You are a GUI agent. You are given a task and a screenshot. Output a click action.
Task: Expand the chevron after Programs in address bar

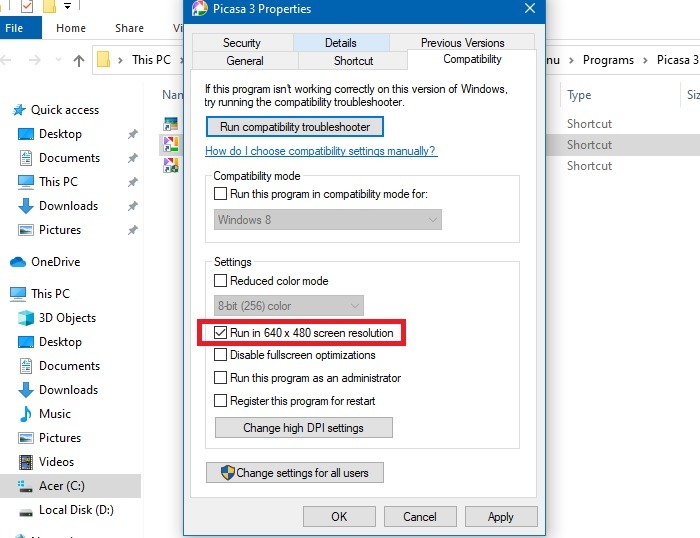[645, 60]
